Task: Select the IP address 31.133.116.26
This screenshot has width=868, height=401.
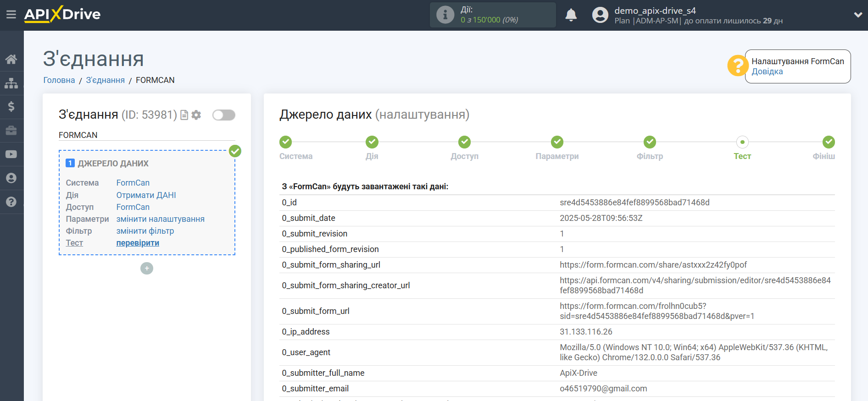Action: click(x=586, y=332)
